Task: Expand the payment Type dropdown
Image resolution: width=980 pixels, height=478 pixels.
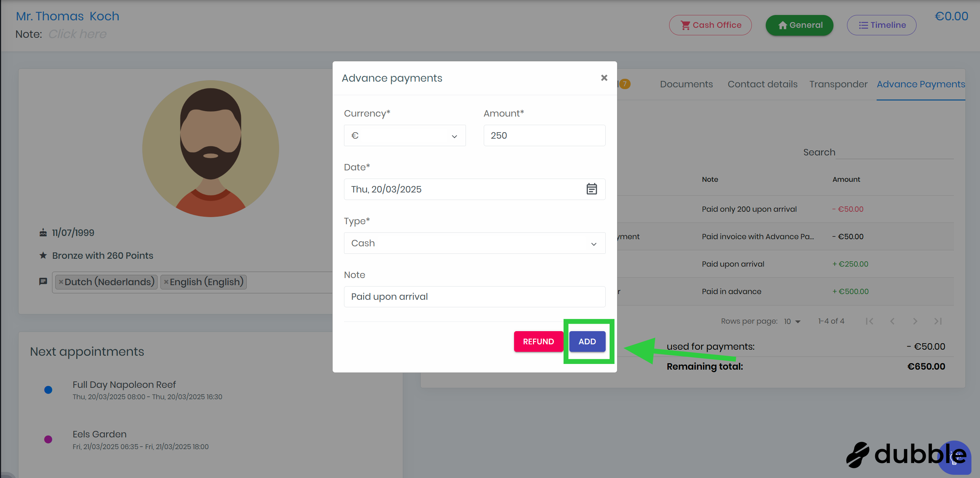Action: point(474,243)
